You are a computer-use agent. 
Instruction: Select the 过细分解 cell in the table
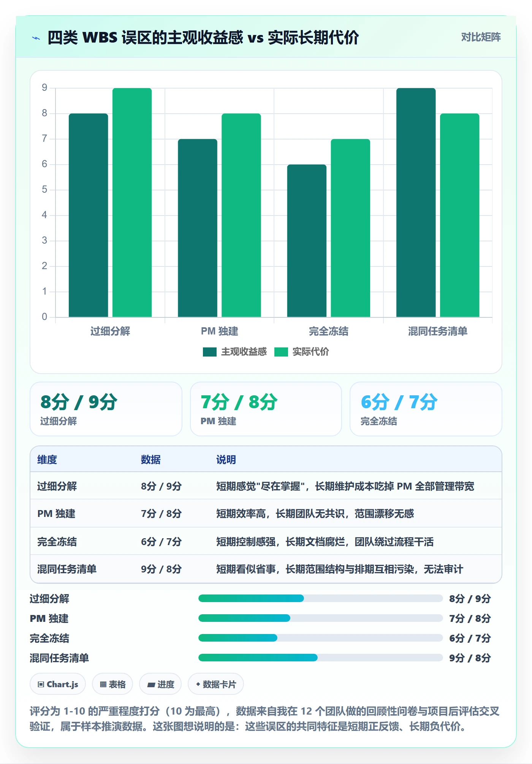click(x=57, y=486)
